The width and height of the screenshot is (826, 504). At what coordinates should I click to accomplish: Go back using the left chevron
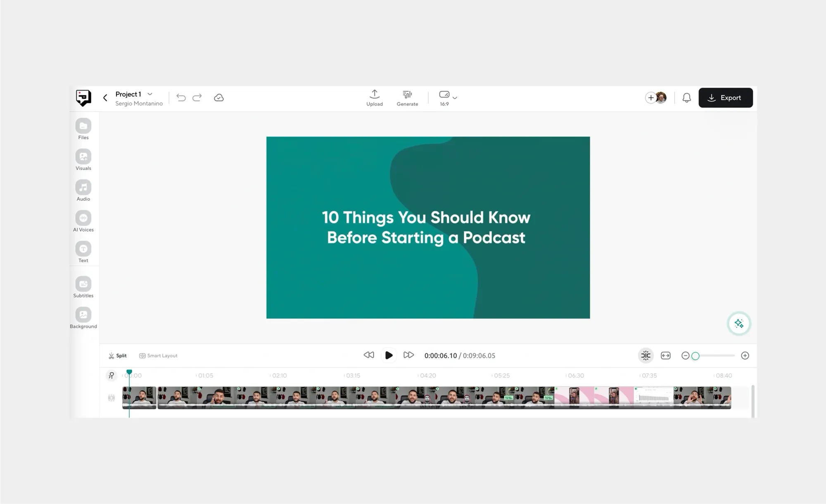105,98
